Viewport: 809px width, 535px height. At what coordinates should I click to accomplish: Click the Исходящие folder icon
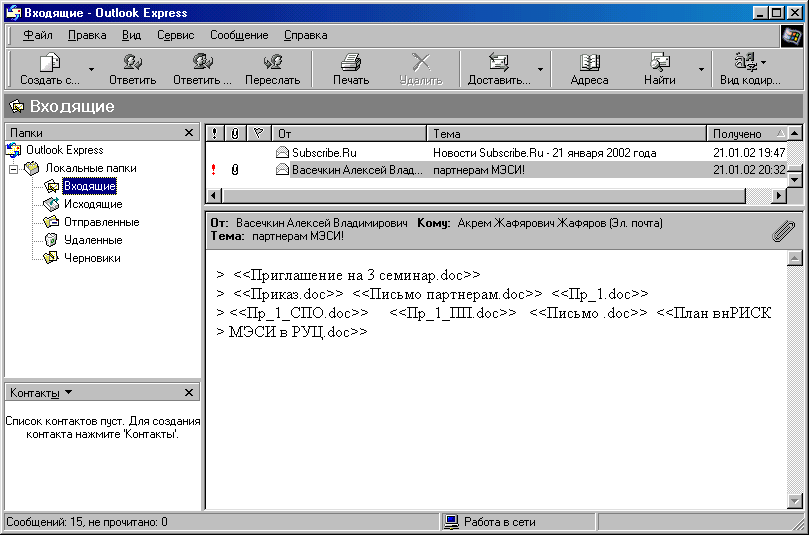point(51,204)
